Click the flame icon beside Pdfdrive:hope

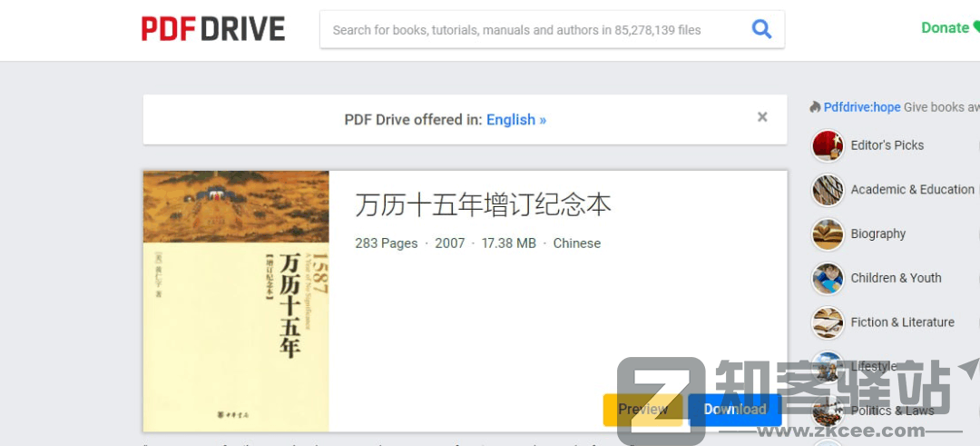[815, 107]
